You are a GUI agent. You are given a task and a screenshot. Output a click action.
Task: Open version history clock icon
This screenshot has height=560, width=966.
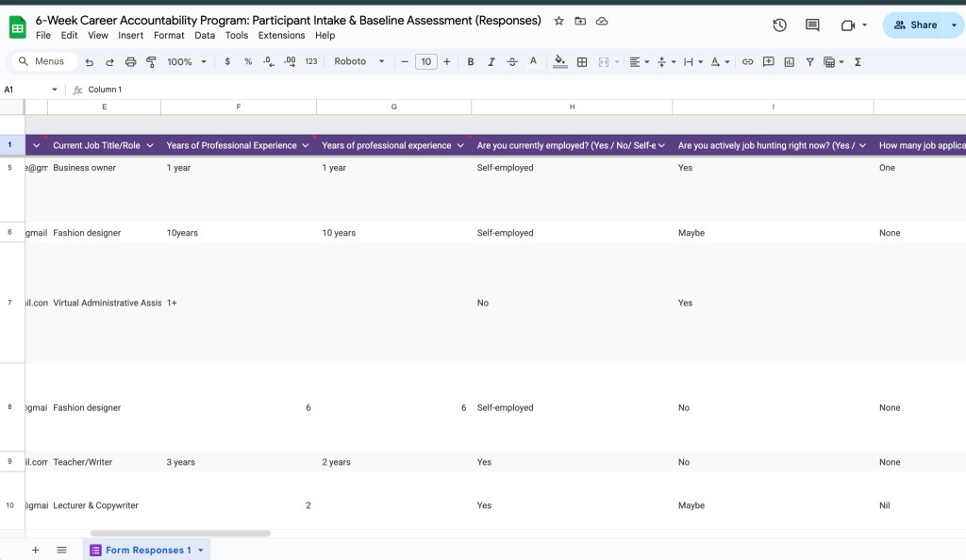click(x=779, y=25)
